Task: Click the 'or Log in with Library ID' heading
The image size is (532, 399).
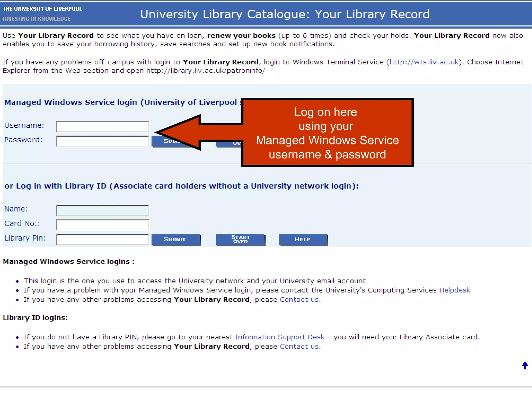Action: 181,186
